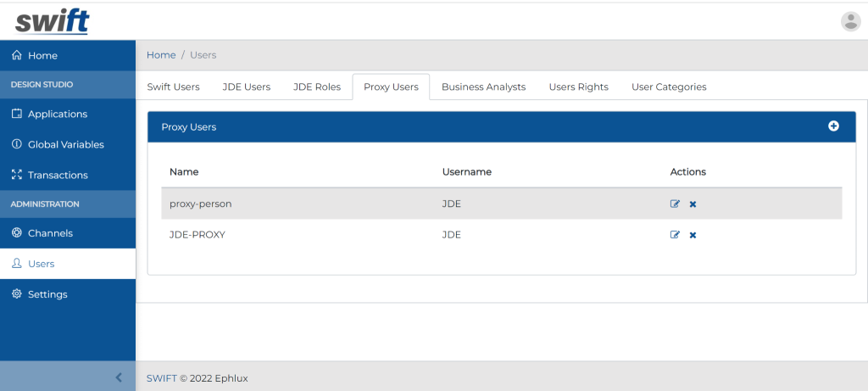Click the add proxy user plus icon

pos(833,126)
